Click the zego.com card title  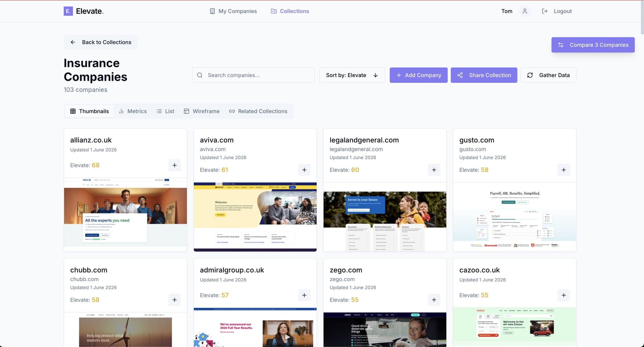[x=346, y=270]
